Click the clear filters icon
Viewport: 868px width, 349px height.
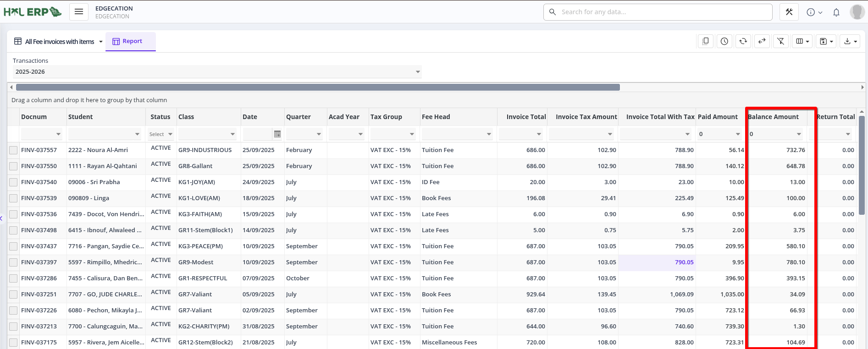(780, 41)
